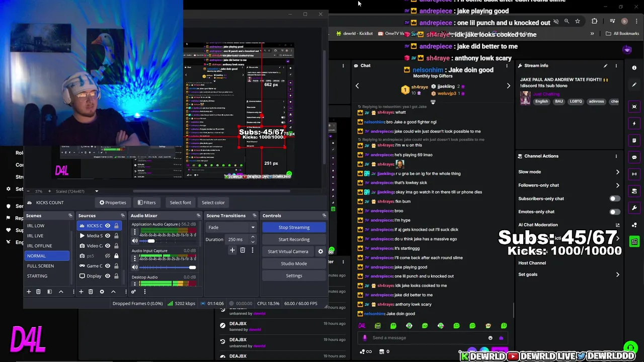This screenshot has height=362, width=644.
Task: Click Stop Streaming button
Action: pyautogui.click(x=294, y=227)
